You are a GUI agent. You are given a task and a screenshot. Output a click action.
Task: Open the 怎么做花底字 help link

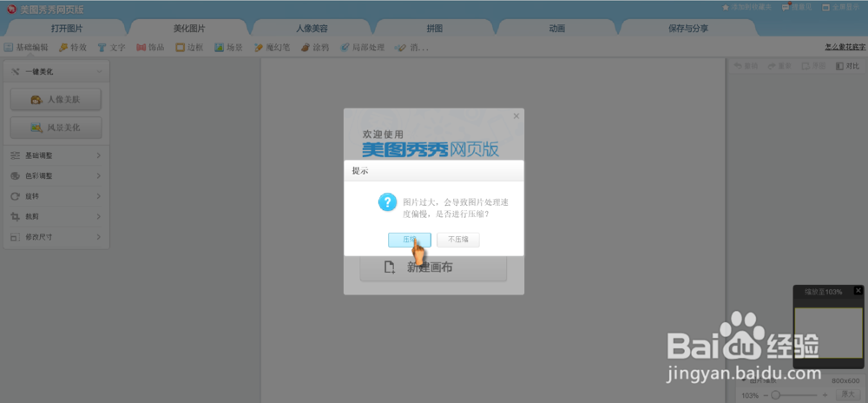(x=845, y=48)
